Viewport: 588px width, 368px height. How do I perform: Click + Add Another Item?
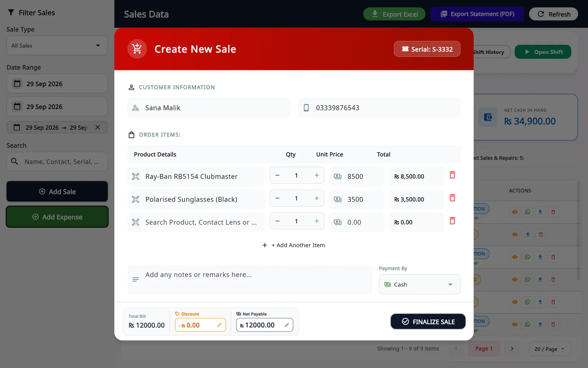click(x=294, y=245)
